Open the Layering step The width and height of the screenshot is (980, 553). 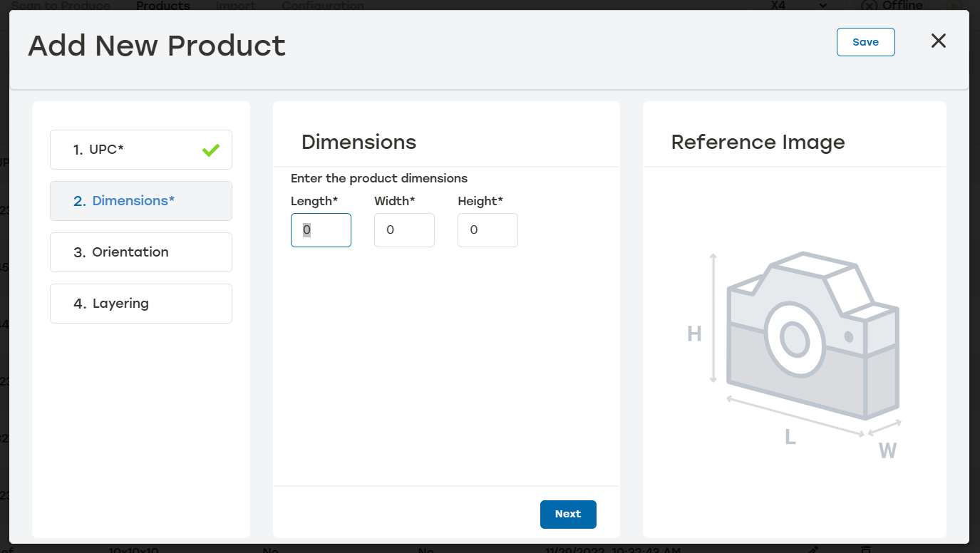click(141, 304)
